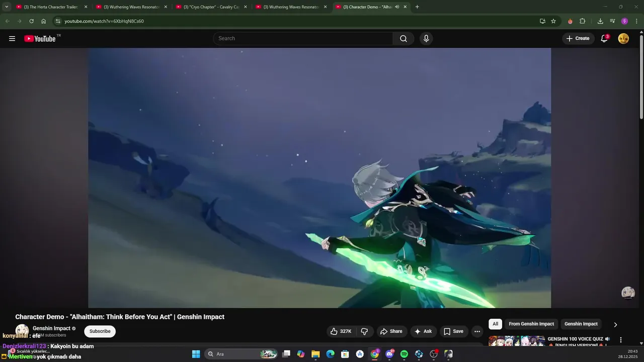Open browser downloads
This screenshot has height=362, width=644.
pos(600,21)
